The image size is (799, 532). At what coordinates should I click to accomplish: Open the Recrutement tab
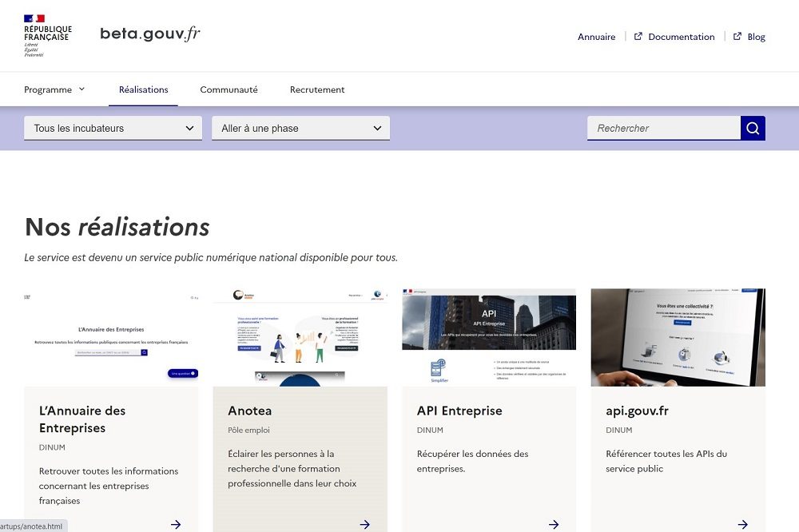[x=317, y=89]
